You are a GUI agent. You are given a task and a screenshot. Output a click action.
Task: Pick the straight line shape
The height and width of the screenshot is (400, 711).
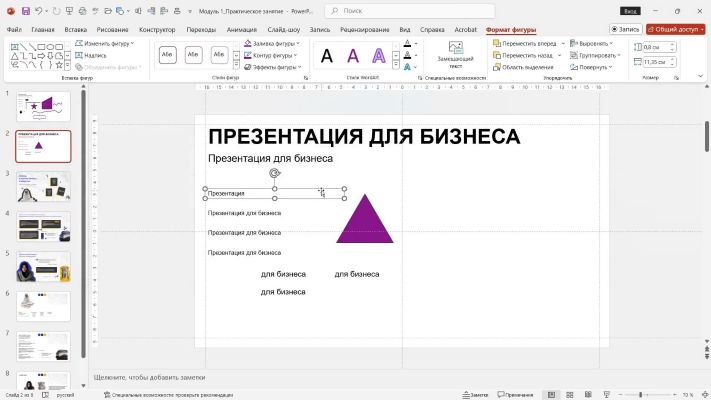tap(24, 47)
